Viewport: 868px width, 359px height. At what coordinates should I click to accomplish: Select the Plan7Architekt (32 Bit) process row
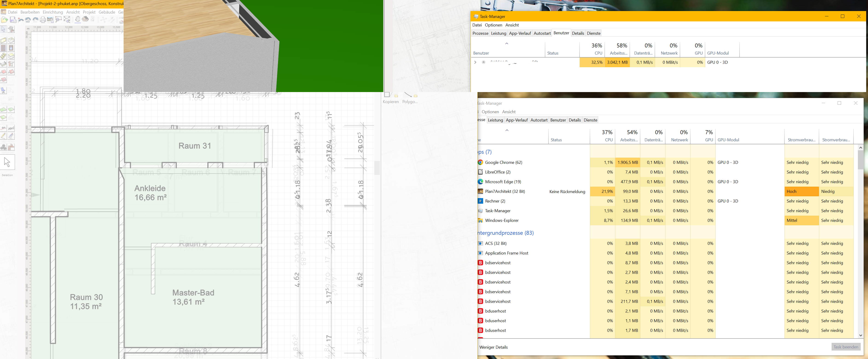tap(505, 191)
